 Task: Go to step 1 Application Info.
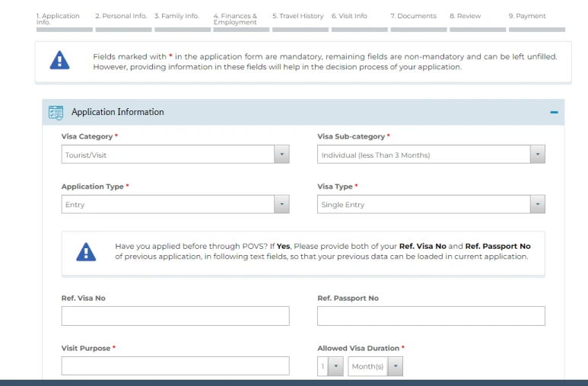(x=64, y=22)
